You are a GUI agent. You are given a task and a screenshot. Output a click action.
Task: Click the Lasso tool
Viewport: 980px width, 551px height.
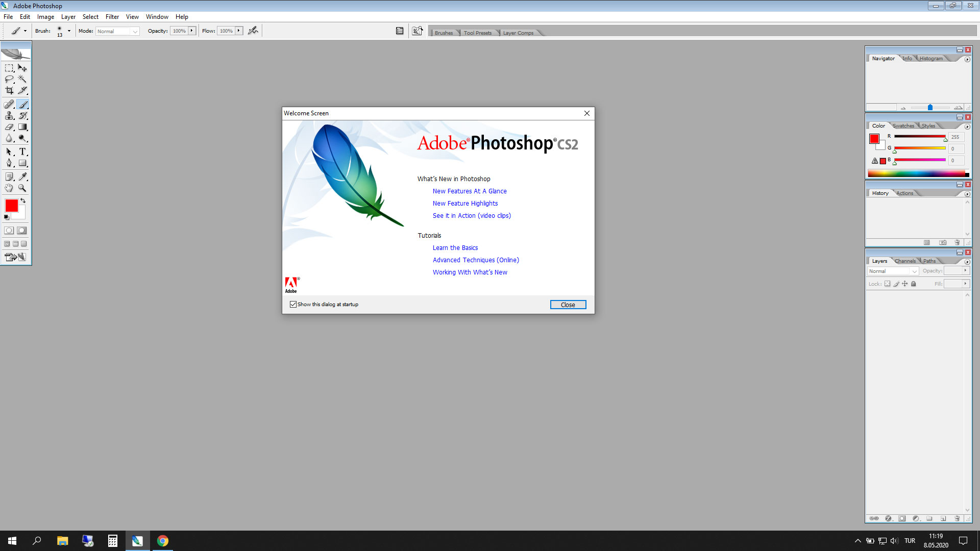pyautogui.click(x=9, y=79)
